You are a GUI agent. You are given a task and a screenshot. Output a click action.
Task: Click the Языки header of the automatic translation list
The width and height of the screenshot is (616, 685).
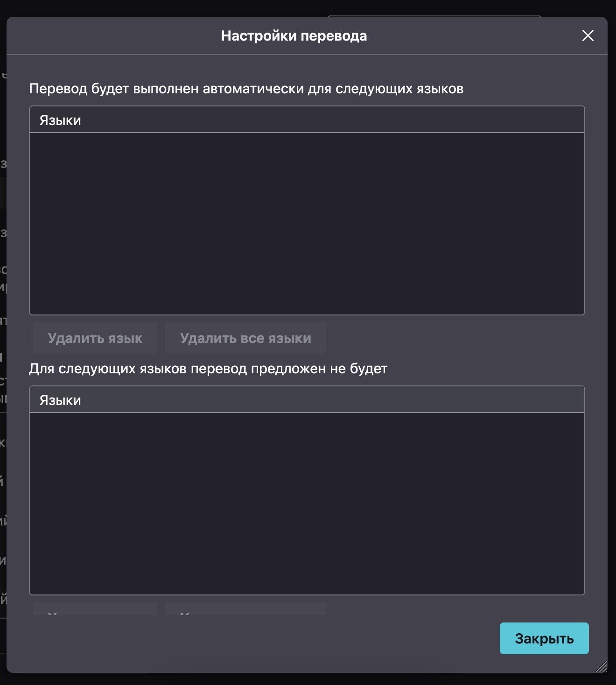tap(307, 120)
